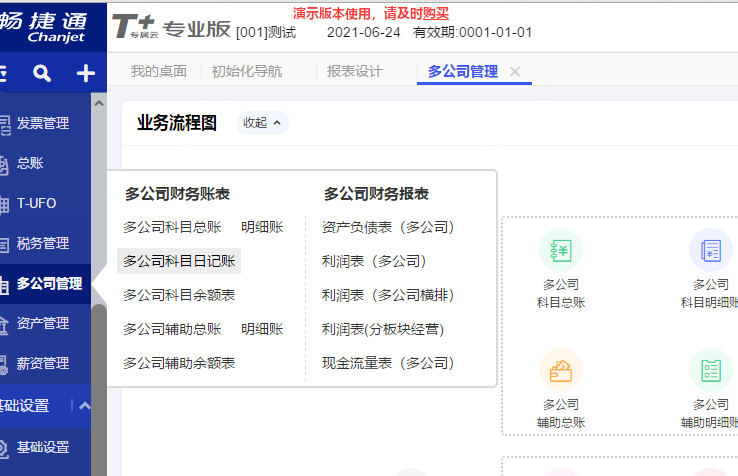Viewport: 738px width, 476px height.
Task: Open 薪资管理 in the sidebar
Action: pos(43,363)
